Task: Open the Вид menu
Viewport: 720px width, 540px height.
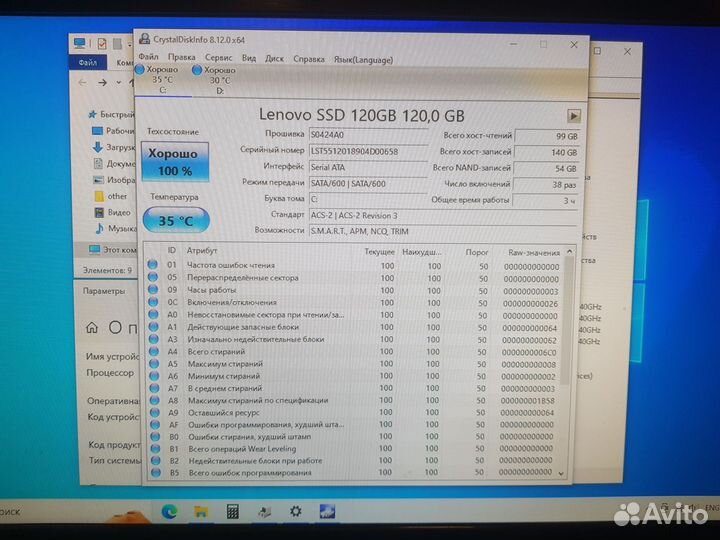Action: pos(249,58)
